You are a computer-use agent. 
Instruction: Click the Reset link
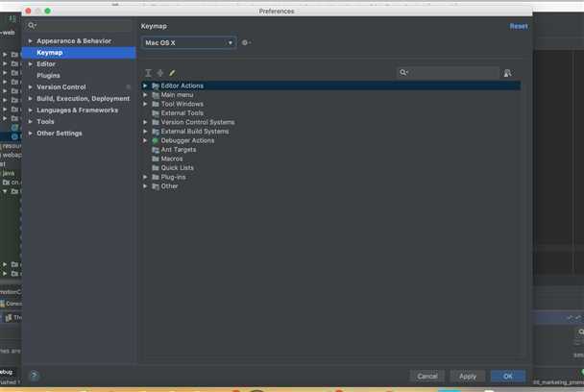coord(519,26)
